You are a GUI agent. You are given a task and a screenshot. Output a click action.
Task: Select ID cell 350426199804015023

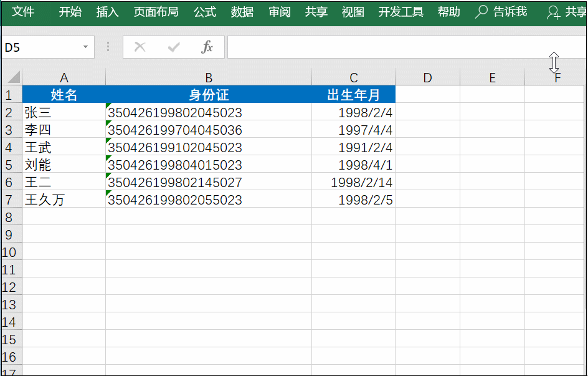click(x=209, y=165)
